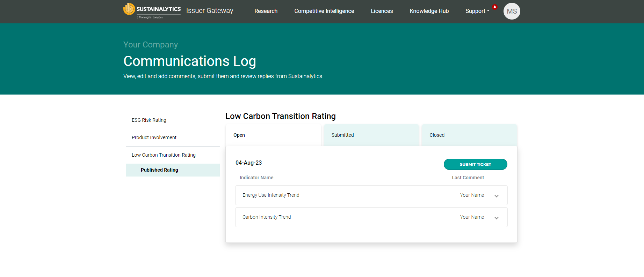Image resolution: width=644 pixels, height=277 pixels.
Task: Open the Research menu item
Action: pos(266,11)
